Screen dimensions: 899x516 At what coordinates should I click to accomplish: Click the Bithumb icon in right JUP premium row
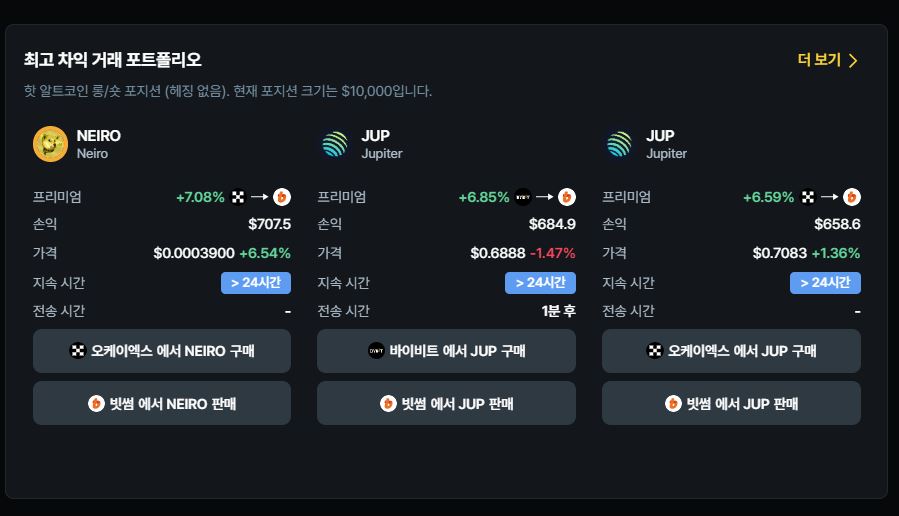[851, 197]
